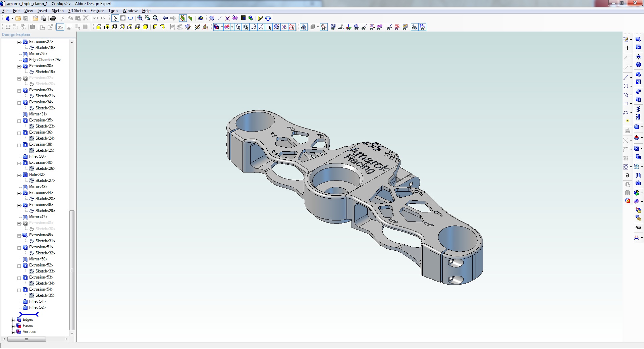The width and height of the screenshot is (644, 349).
Task: Select the Rectangle sketch tool
Action: tap(626, 104)
